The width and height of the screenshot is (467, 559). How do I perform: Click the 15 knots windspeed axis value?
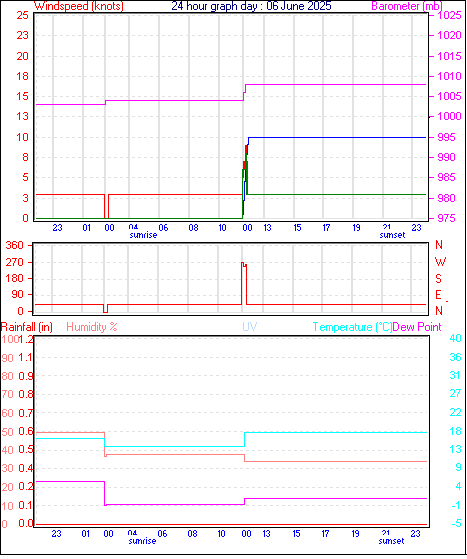pos(22,96)
